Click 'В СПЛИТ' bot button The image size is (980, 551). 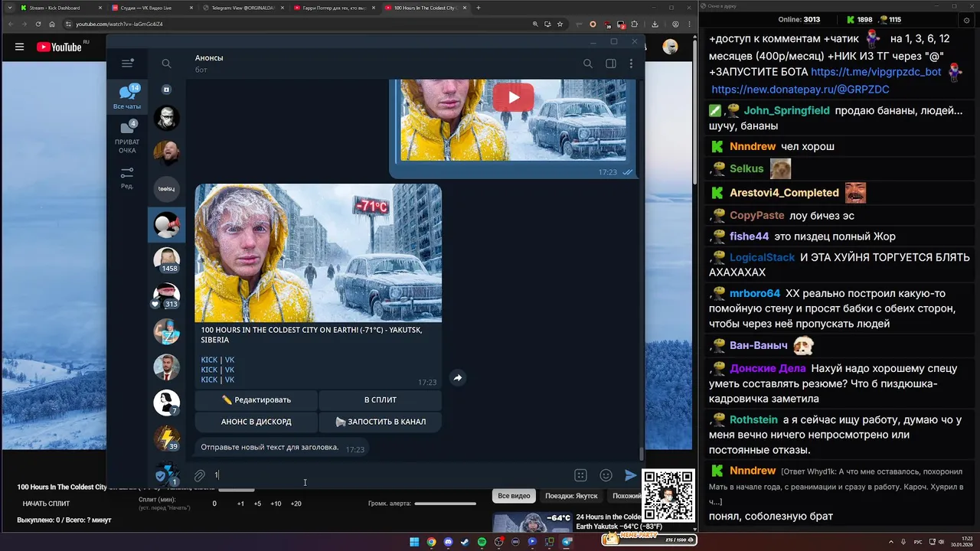pyautogui.click(x=381, y=399)
